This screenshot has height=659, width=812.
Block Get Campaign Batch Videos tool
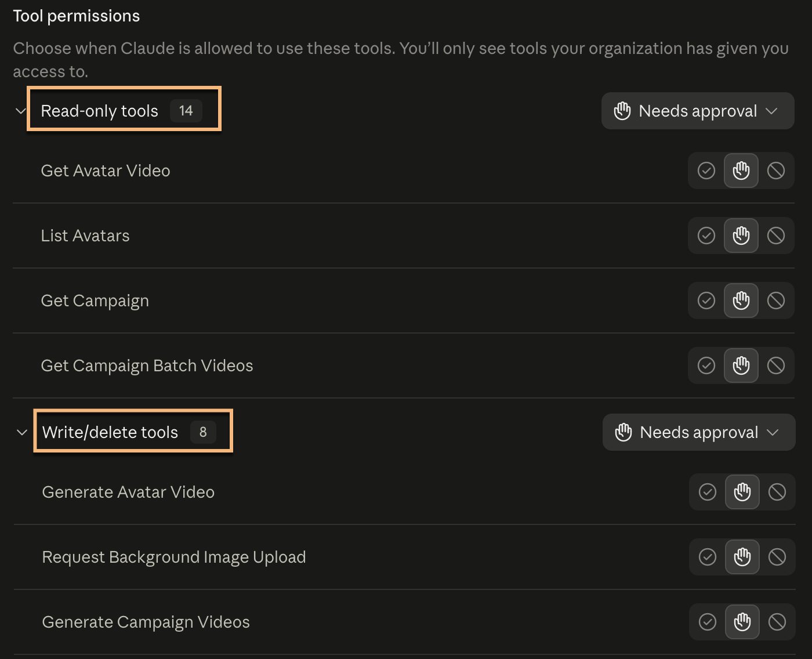tap(776, 365)
